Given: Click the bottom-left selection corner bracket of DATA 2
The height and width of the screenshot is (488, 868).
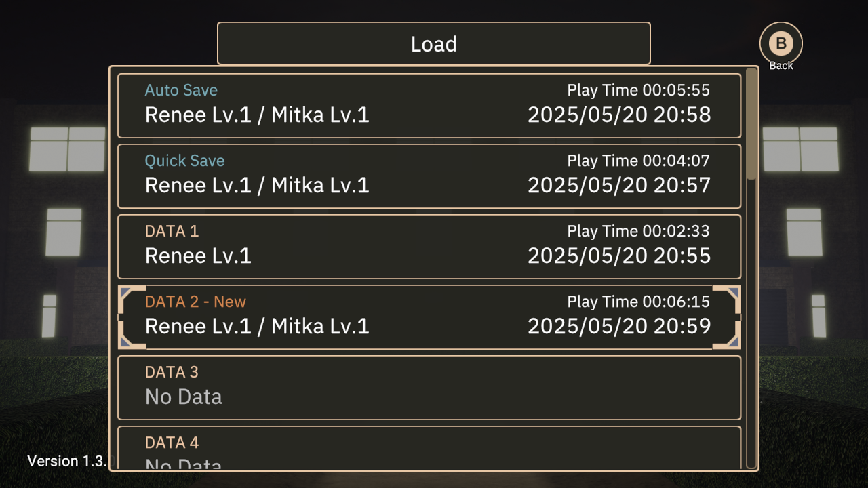Looking at the screenshot, I should [132, 335].
